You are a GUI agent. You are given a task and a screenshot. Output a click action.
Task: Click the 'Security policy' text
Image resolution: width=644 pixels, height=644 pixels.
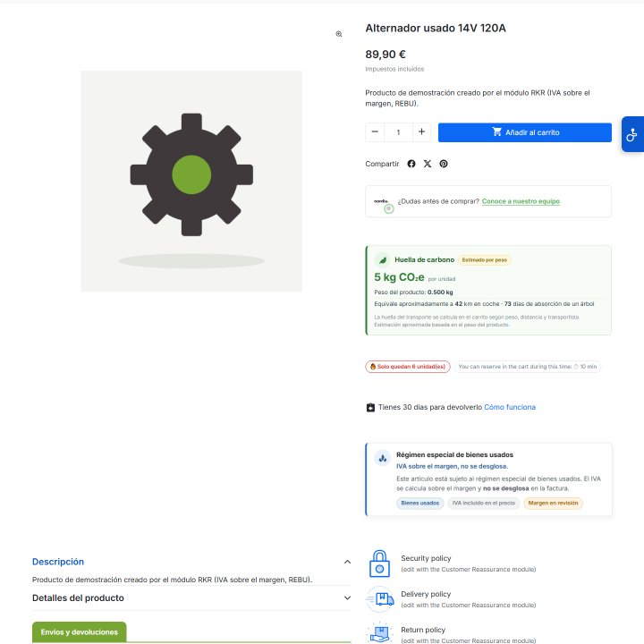426,558
